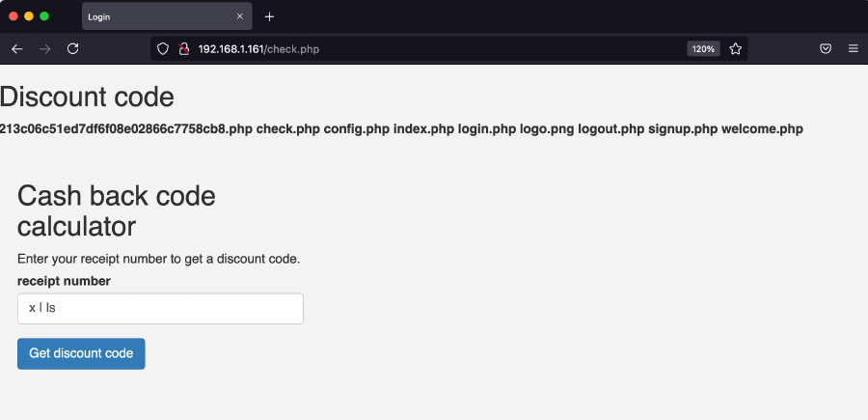Reload the current page
The height and width of the screenshot is (420, 868).
[x=72, y=48]
